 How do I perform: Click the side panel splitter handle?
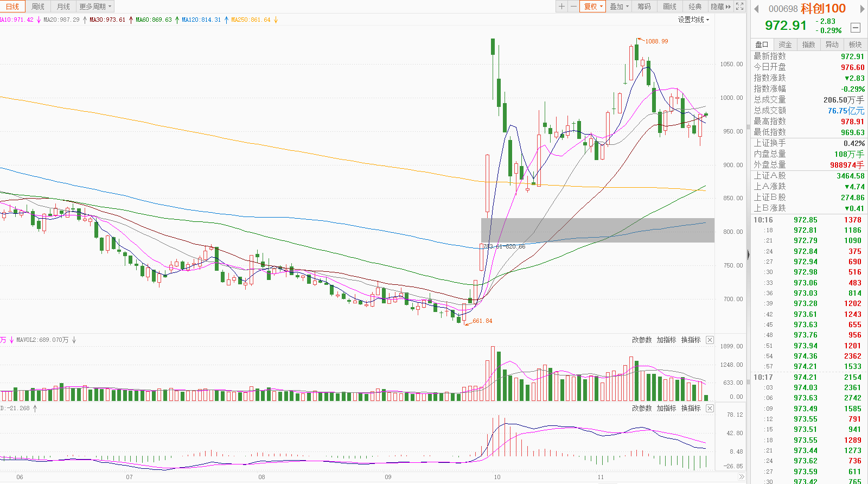point(748,254)
